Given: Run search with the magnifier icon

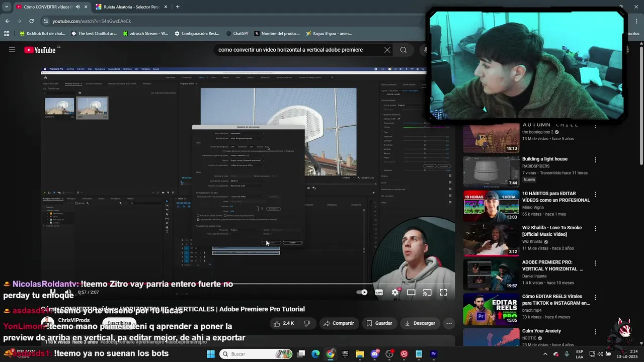Looking at the screenshot, I should pos(403,50).
